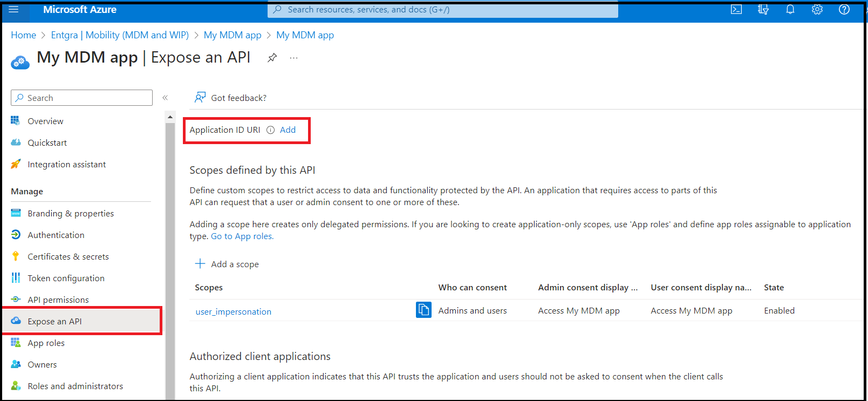Focus the left menu Search field
Screen dimensions: 868x401
point(81,98)
